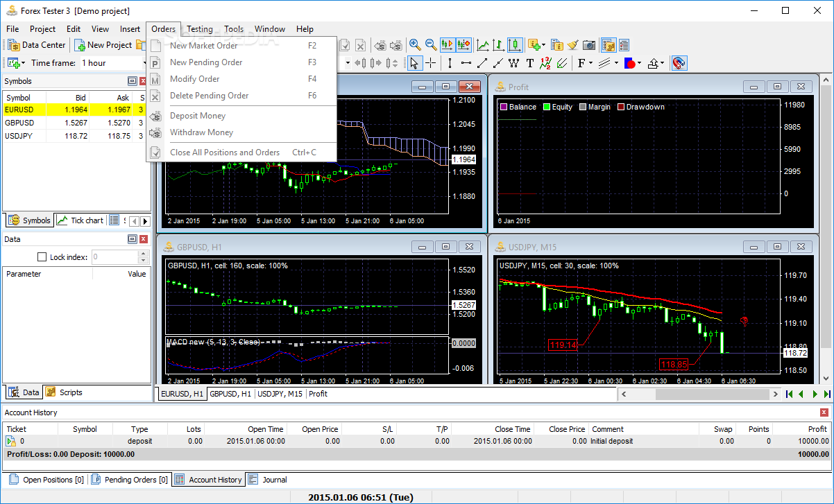Click the Zoom Out magnifier icon
Screen dimensions: 834x504
point(431,45)
